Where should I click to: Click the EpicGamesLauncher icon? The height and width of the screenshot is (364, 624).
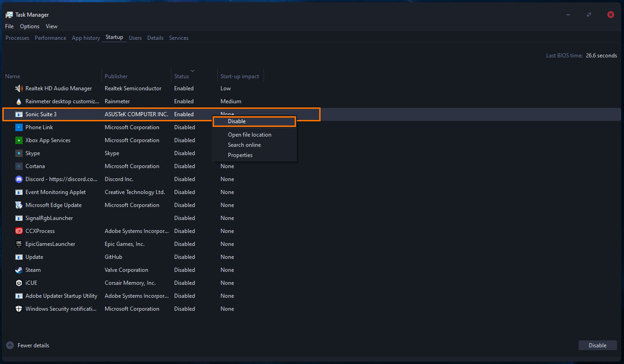point(19,244)
